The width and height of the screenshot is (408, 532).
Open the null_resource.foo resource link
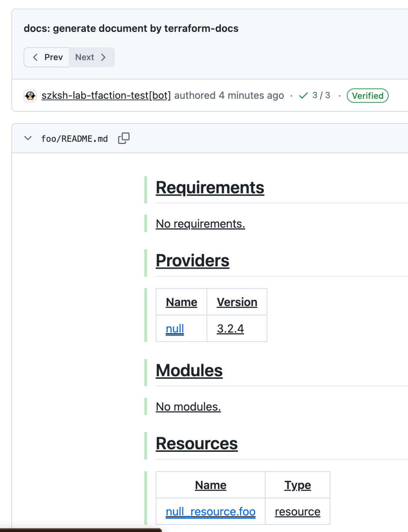click(x=210, y=512)
